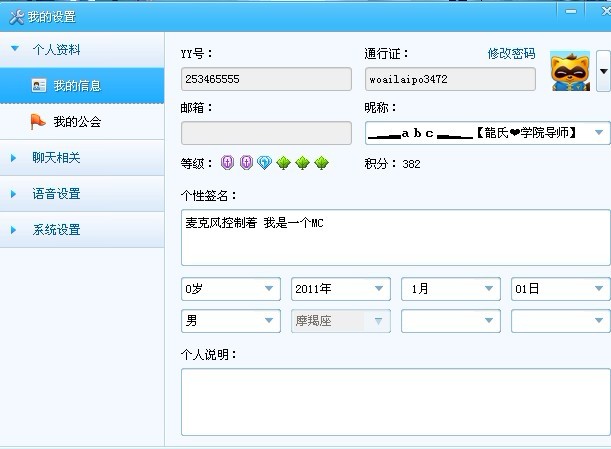This screenshot has width=611, height=449.
Task: Click the last green leaf level badge
Action: (x=321, y=163)
